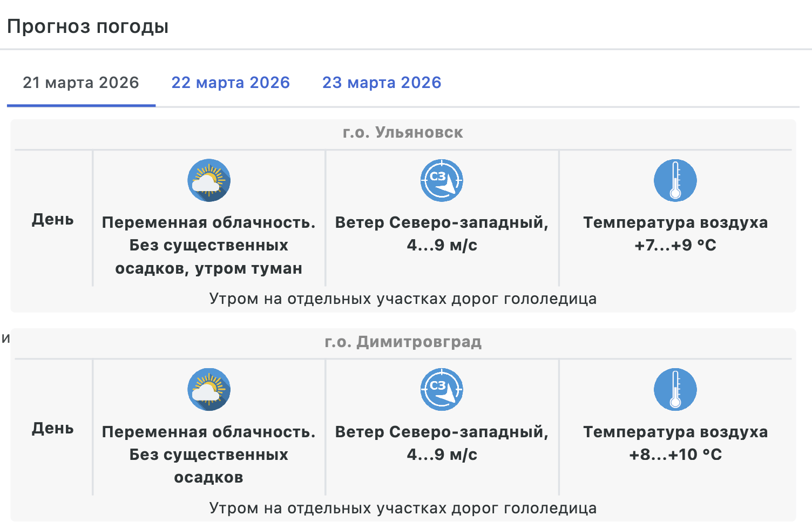Click the СЗ wind compass icon for Димитровград
The image size is (812, 529).
(x=442, y=389)
